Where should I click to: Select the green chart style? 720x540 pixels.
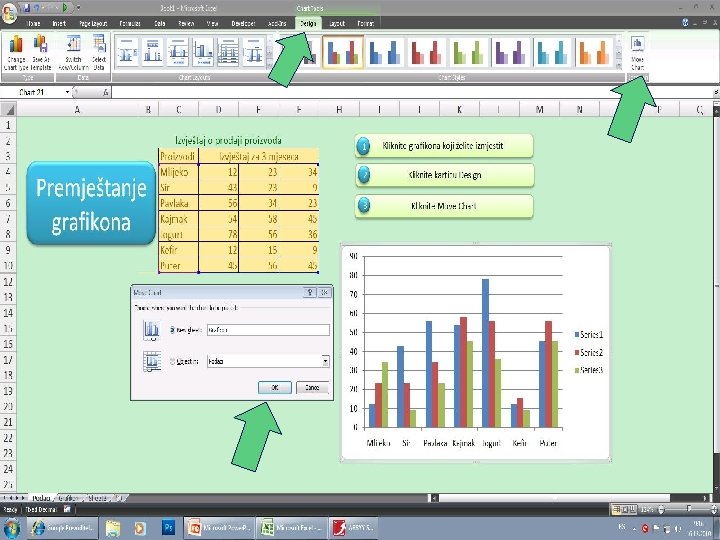point(469,52)
